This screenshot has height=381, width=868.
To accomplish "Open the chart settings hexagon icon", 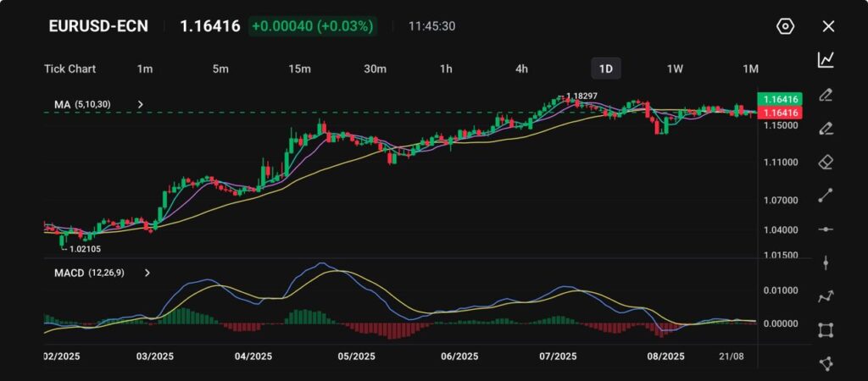I will coord(785,26).
